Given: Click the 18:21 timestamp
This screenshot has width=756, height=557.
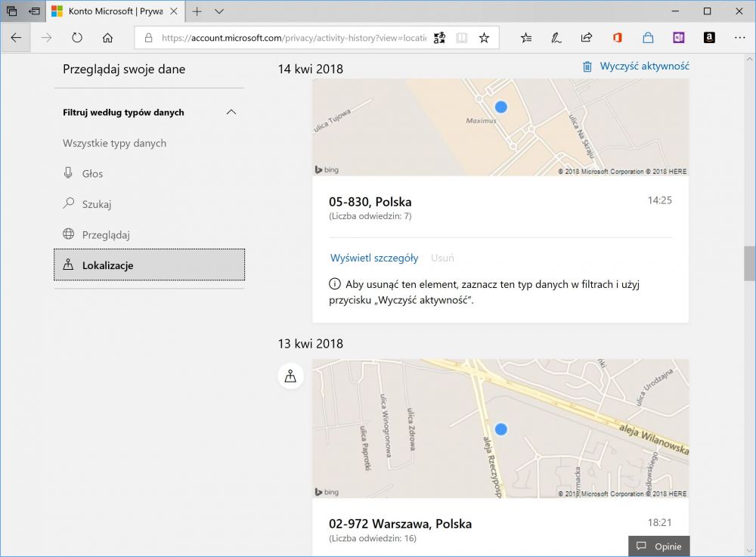Looking at the screenshot, I should point(659,522).
